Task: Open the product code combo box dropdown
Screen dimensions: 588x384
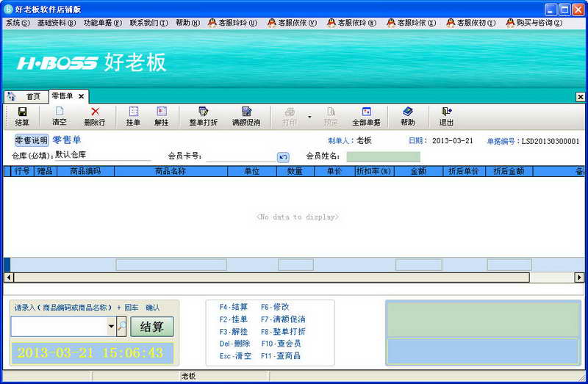Action: click(112, 326)
